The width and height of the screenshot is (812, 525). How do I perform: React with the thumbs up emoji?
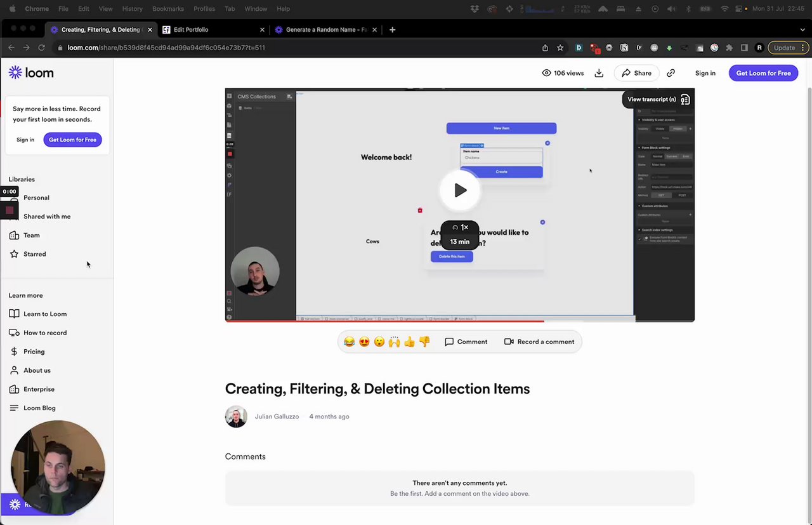click(409, 342)
